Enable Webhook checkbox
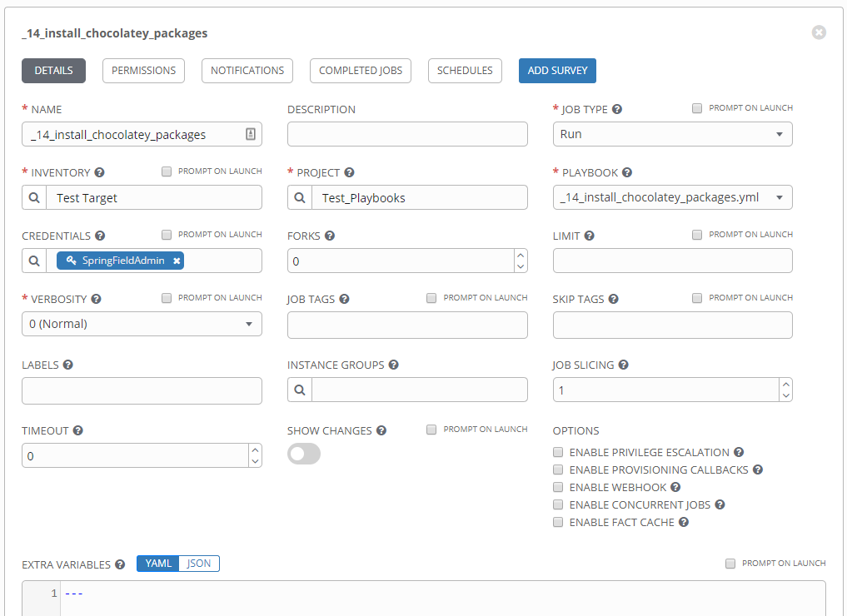The height and width of the screenshot is (616, 847). coord(558,487)
